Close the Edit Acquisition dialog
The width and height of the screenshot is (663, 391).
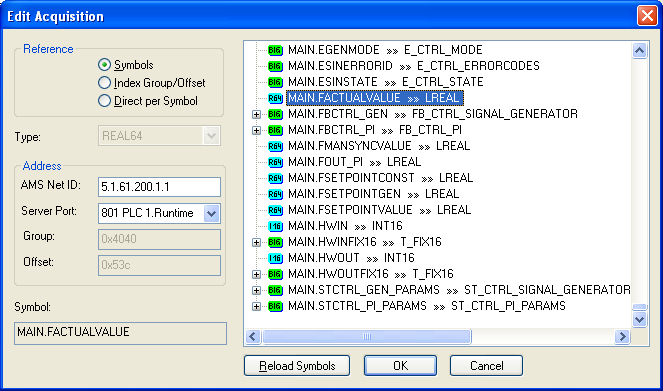[x=647, y=16]
